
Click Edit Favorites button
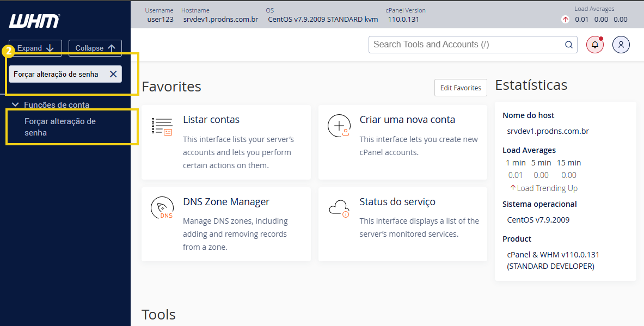coord(461,88)
